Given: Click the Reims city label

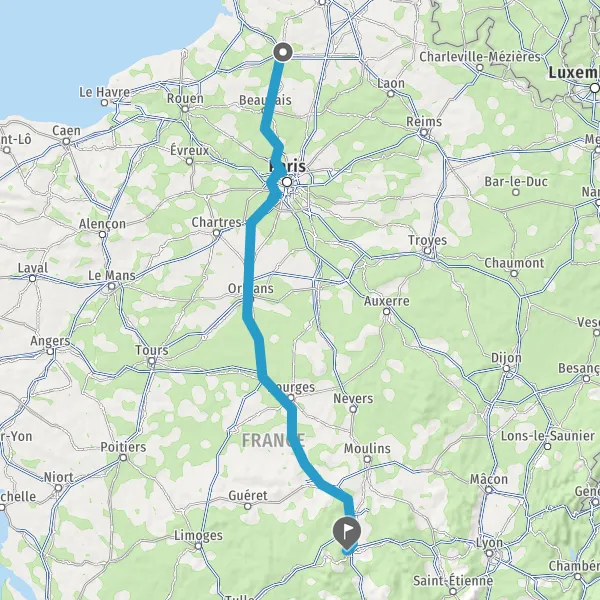Looking at the screenshot, I should (x=424, y=122).
